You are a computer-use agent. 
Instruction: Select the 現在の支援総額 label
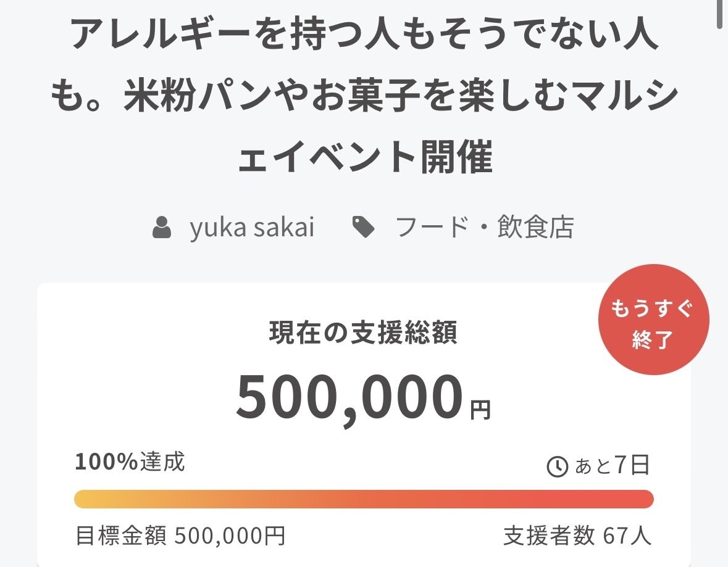[363, 334]
